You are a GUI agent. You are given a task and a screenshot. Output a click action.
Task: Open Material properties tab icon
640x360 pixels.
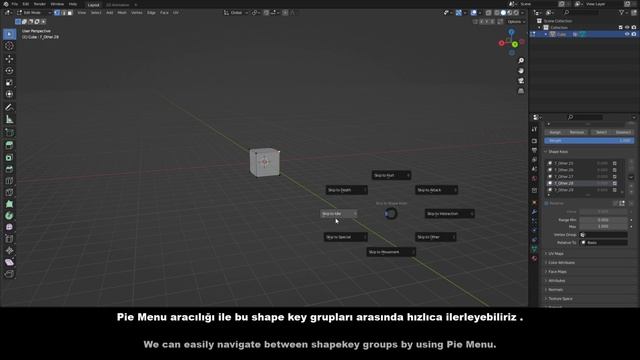click(534, 258)
